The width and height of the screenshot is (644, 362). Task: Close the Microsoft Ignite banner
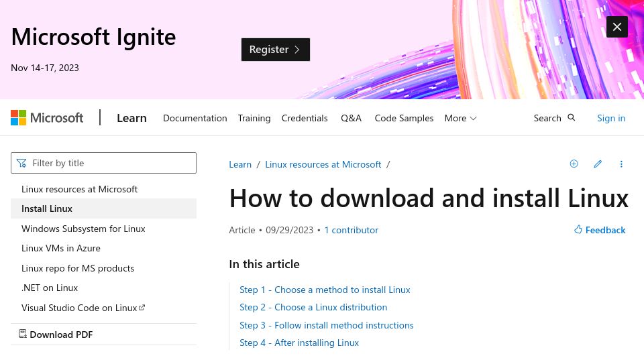pyautogui.click(x=617, y=27)
